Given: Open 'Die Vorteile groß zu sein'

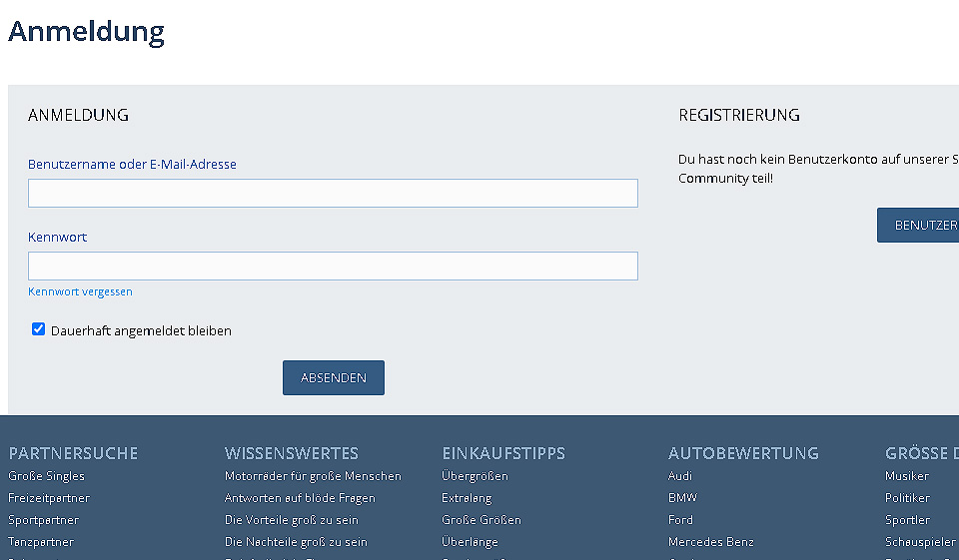Looking at the screenshot, I should 291,520.
